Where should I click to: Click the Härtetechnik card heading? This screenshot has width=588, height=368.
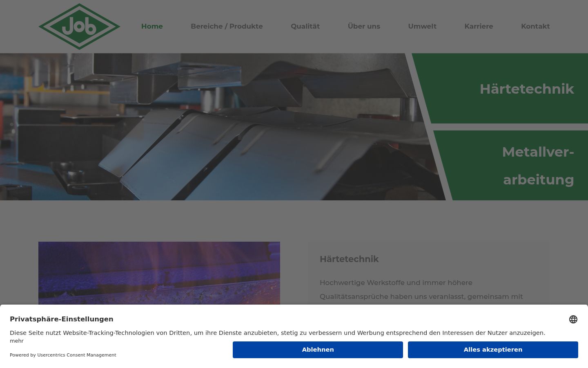point(349,259)
